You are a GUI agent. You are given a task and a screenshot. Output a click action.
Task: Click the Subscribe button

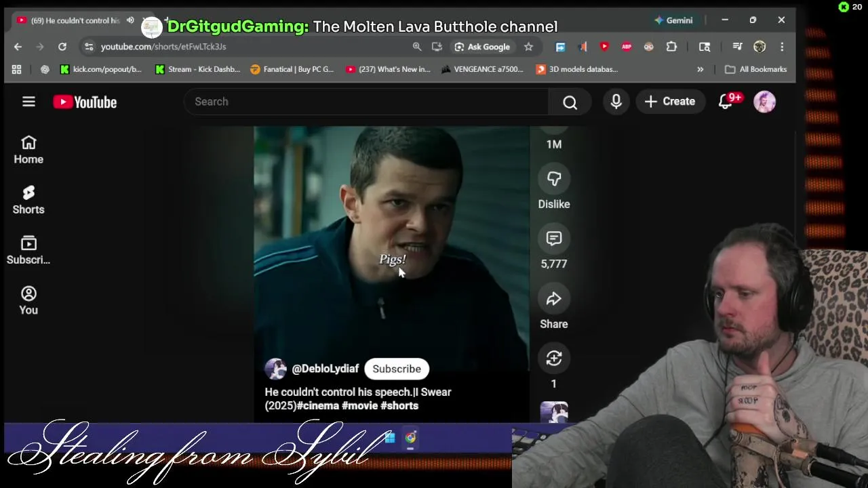pos(397,369)
